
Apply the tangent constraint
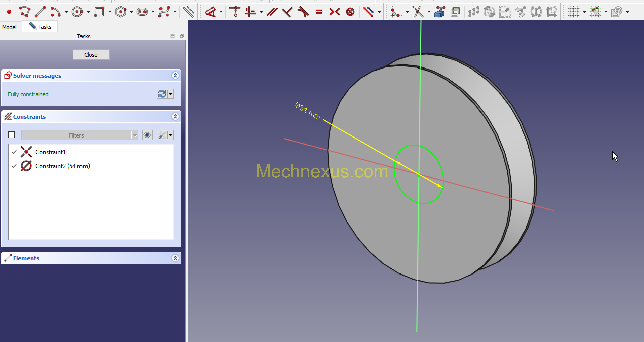pos(303,11)
